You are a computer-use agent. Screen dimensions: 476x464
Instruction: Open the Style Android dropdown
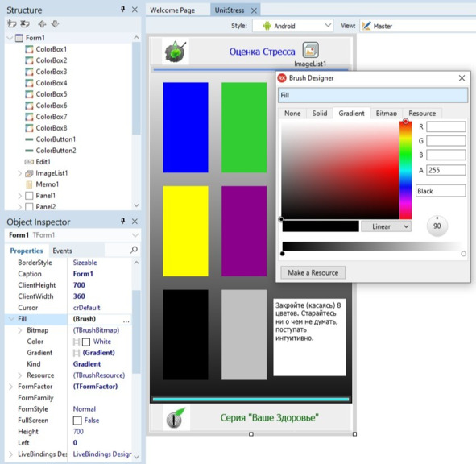click(x=292, y=26)
